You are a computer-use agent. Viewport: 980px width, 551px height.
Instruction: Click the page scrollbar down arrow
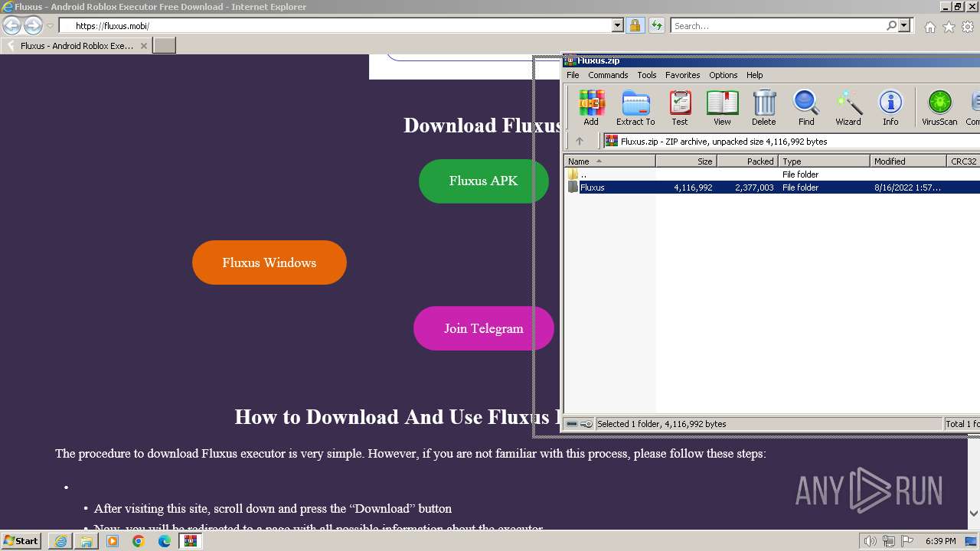click(x=974, y=514)
